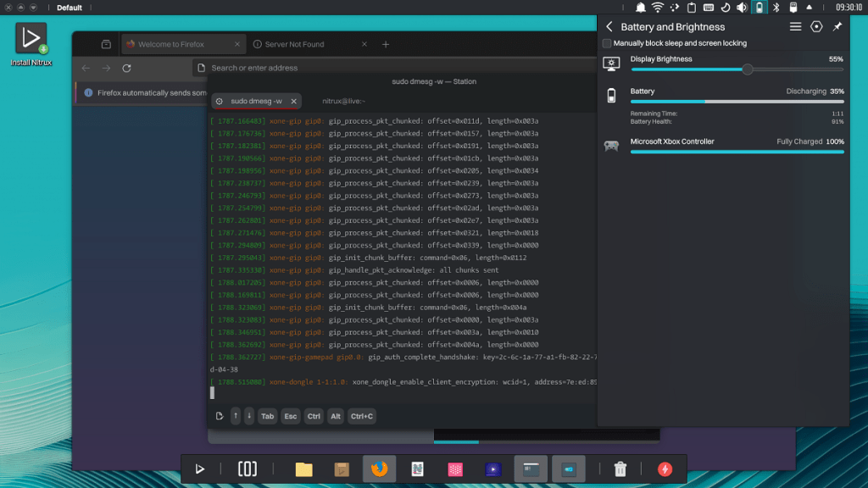Collapse the panel with the back chevron

608,26
